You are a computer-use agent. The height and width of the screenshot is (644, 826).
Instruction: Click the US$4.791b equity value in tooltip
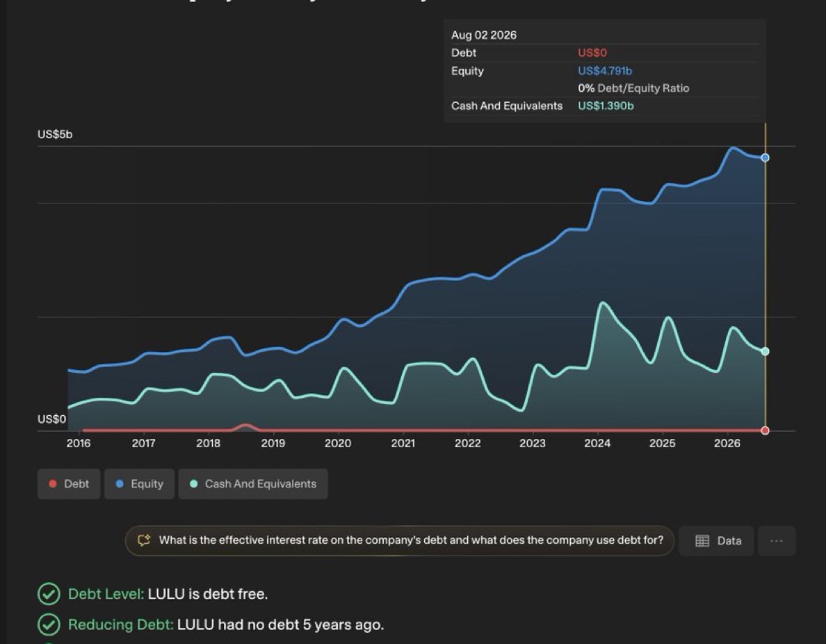click(x=605, y=71)
